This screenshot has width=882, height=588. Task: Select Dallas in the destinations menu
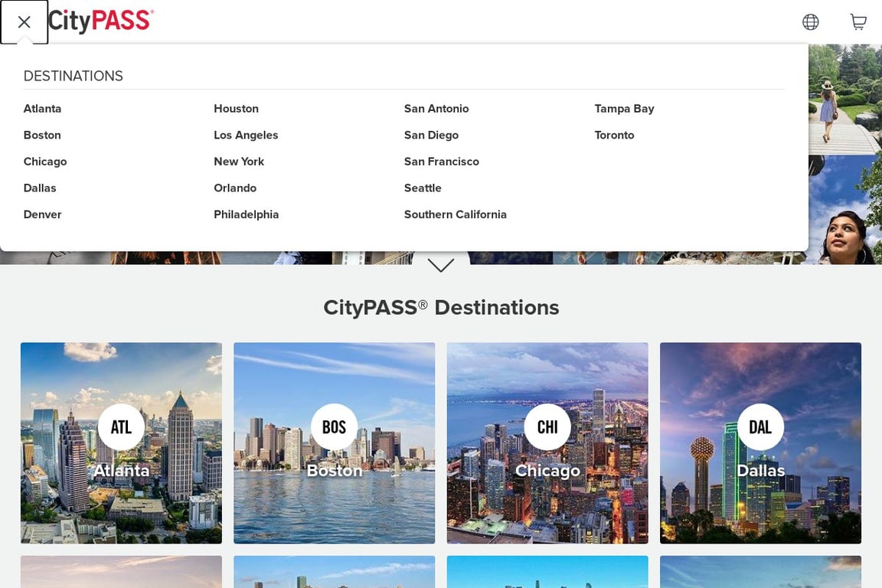(x=40, y=188)
